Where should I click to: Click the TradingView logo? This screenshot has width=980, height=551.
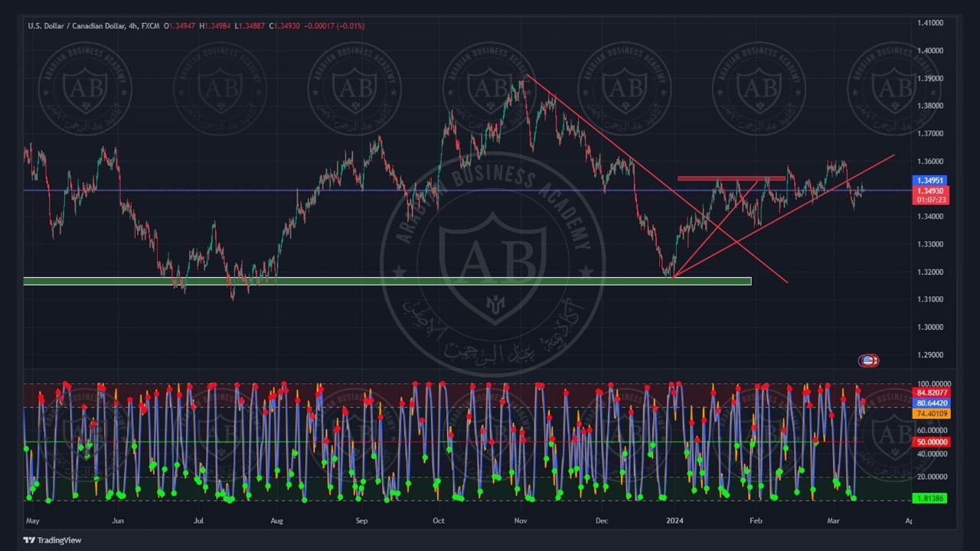tap(52, 540)
